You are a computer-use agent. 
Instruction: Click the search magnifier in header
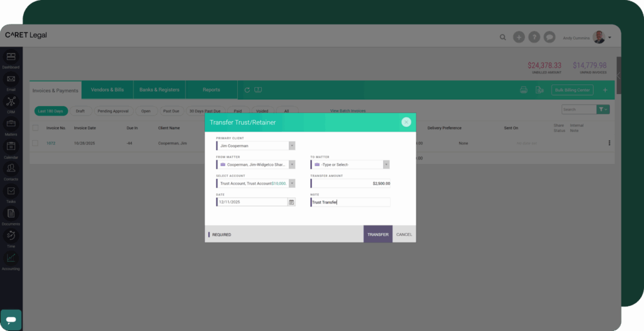point(502,37)
